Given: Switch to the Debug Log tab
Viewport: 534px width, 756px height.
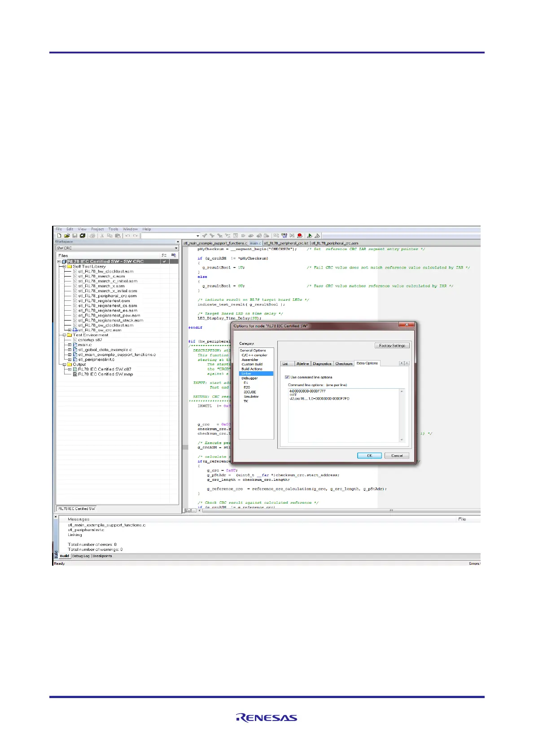Looking at the screenshot, I should click(81, 556).
